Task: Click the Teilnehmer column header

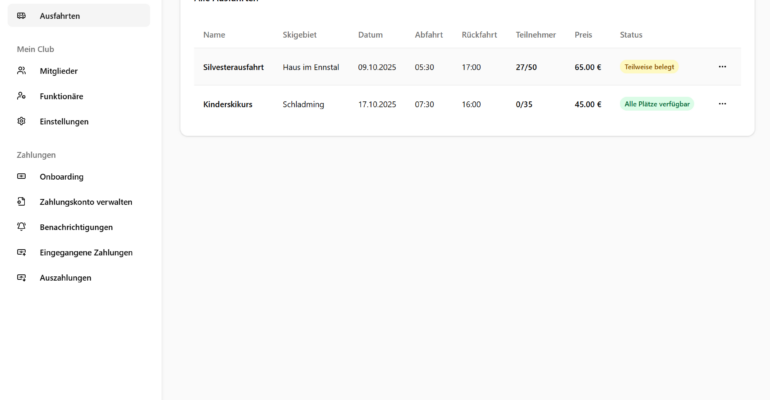Action: (535, 35)
